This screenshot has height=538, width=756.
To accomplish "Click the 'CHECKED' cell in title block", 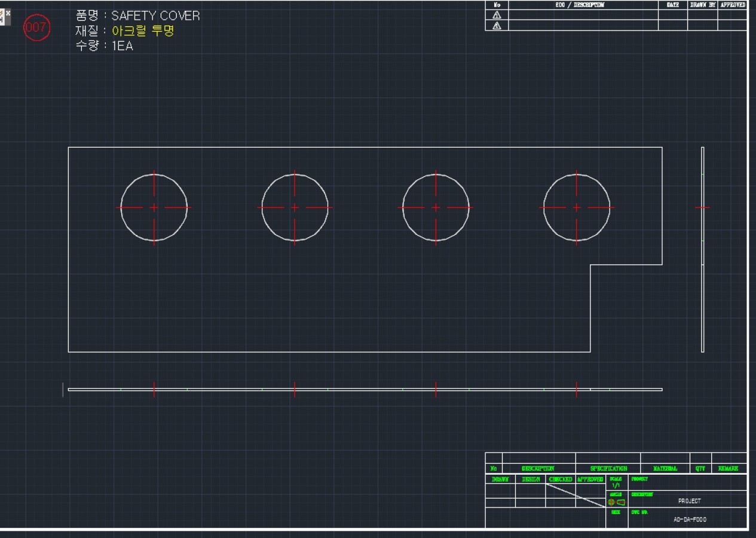I will click(x=561, y=479).
